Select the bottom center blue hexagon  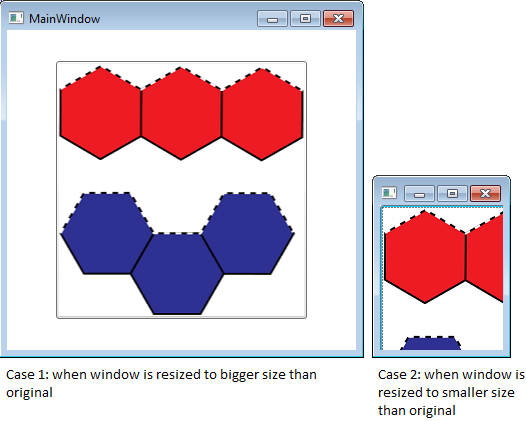pyautogui.click(x=177, y=274)
